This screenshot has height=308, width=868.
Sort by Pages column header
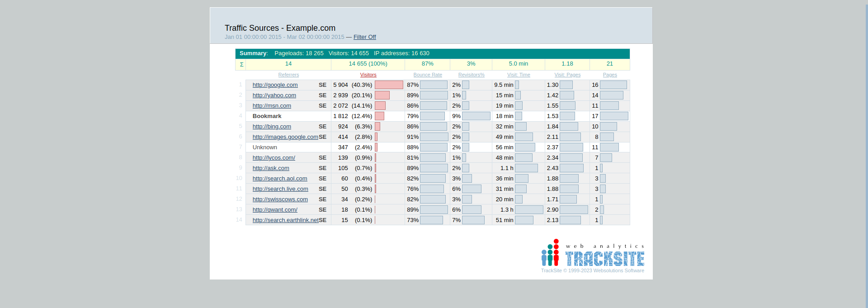tap(609, 75)
